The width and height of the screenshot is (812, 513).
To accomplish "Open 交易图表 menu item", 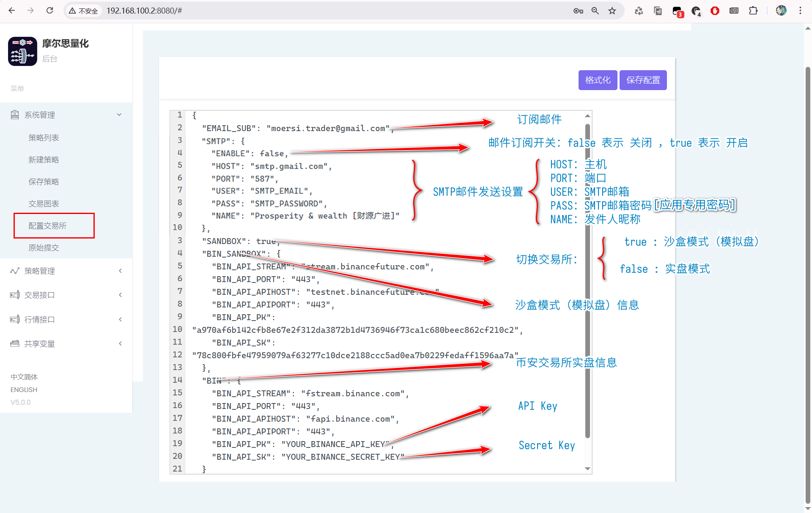I will click(44, 203).
